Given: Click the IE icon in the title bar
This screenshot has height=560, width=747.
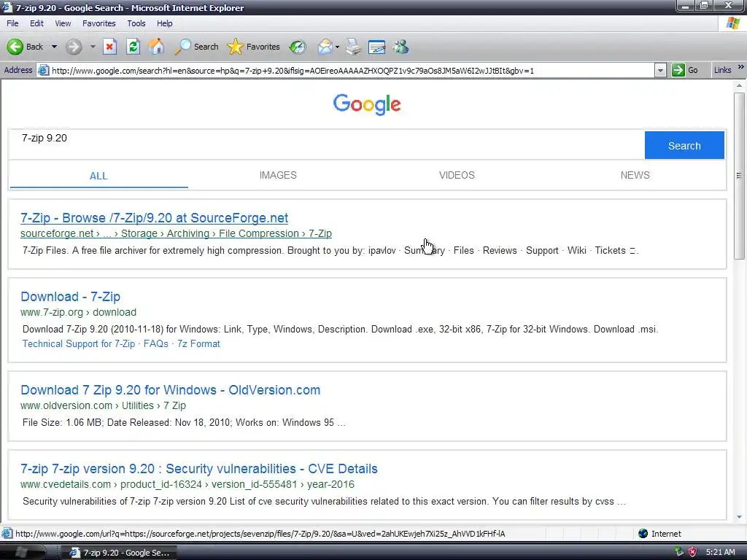Looking at the screenshot, I should coord(7,7).
